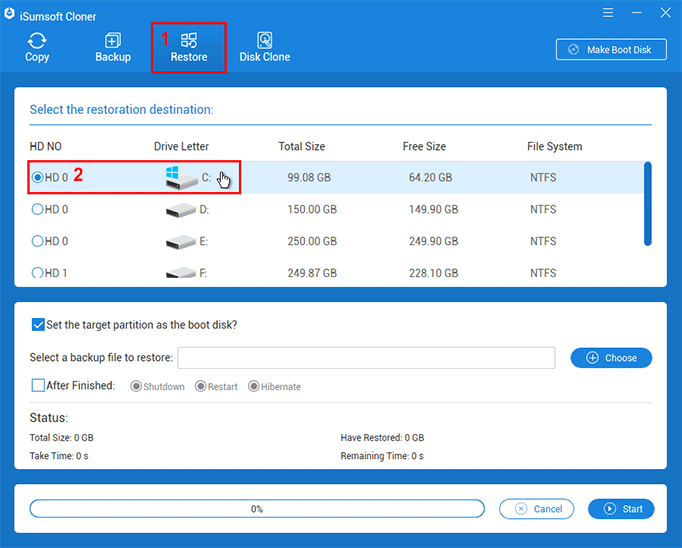682x548 pixels.
Task: Minimize the iSumsoft Cloner window
Action: pos(637,13)
